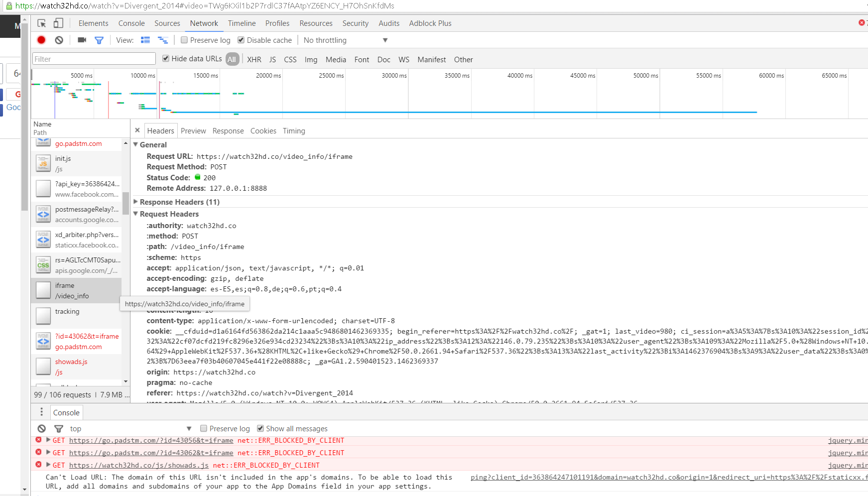Open the Timeline panel tab
Viewport: 868px width, 496px height.
pos(242,23)
